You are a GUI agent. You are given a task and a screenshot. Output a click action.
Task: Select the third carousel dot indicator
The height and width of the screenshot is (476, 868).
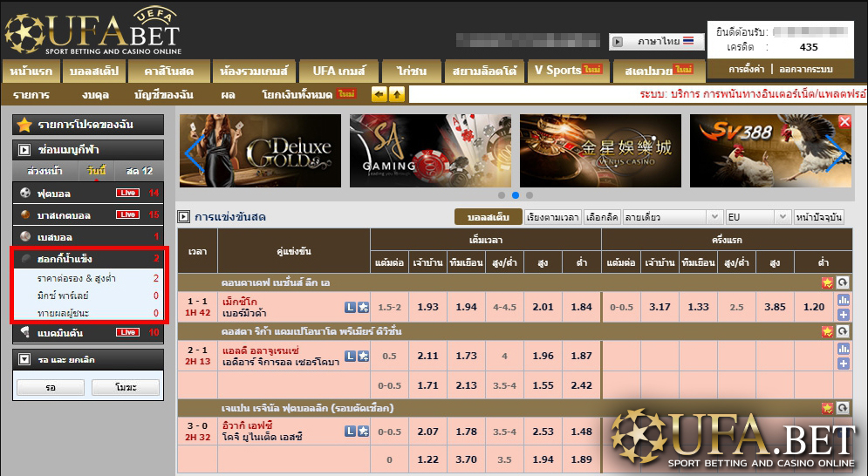(530, 195)
